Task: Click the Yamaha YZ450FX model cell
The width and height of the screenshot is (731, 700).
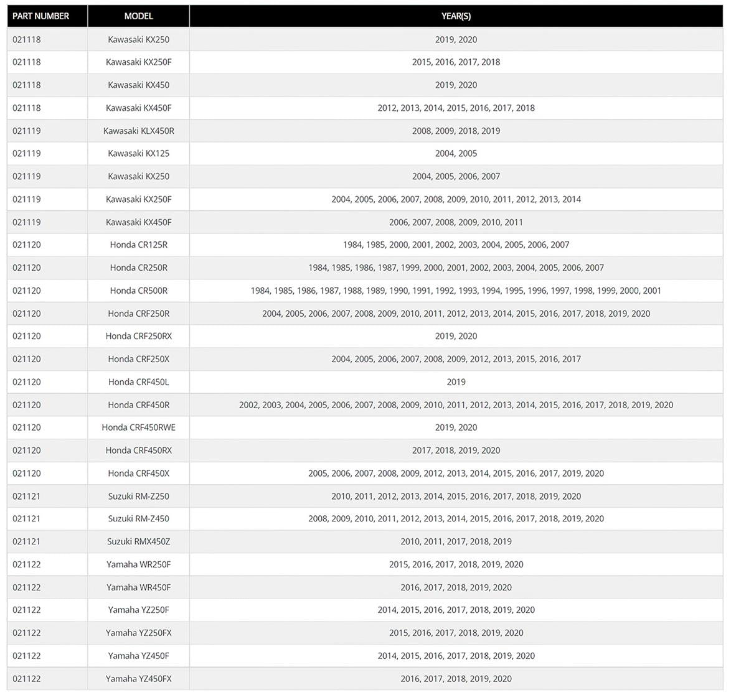Action: [138, 679]
